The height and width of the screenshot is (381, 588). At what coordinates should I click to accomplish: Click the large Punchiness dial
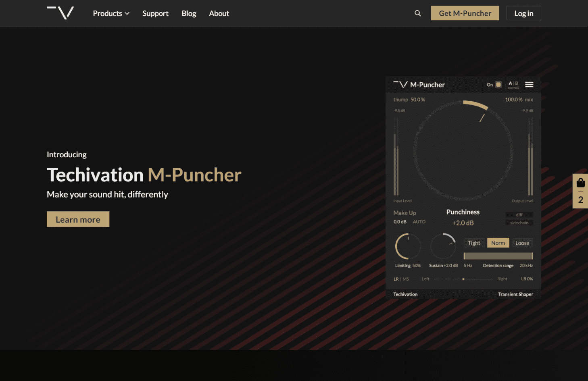pyautogui.click(x=463, y=150)
